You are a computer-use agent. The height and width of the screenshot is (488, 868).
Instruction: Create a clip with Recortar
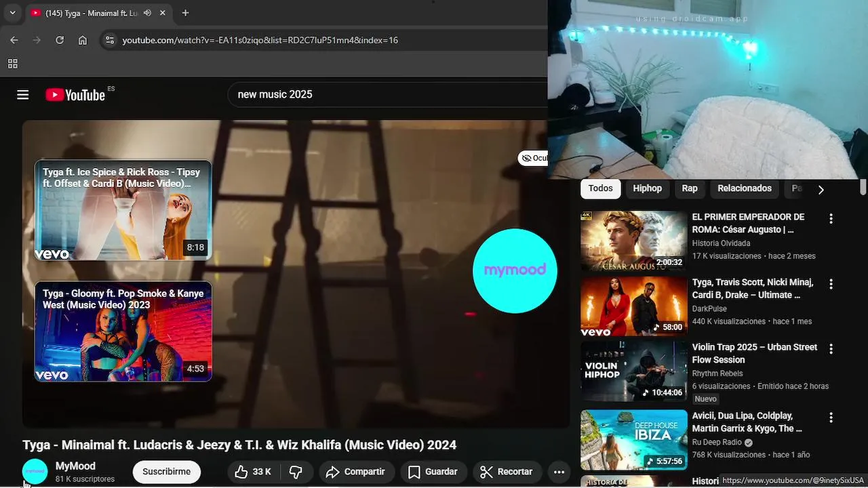point(506,472)
